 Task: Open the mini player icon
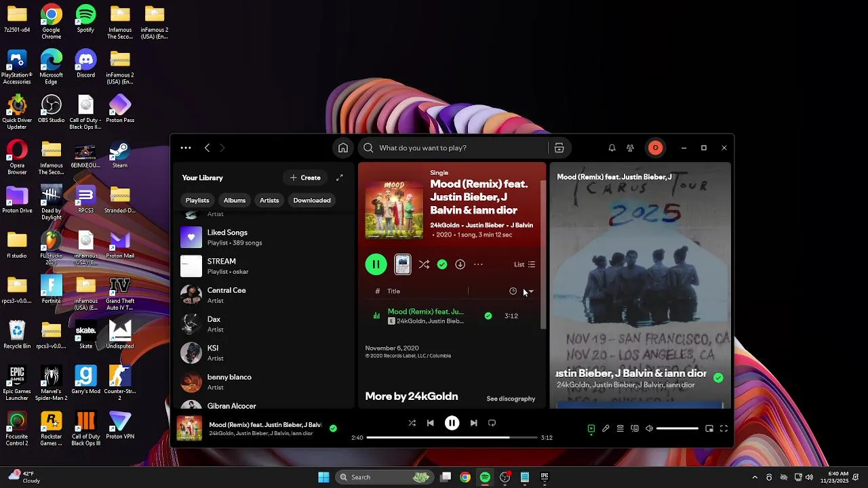pos(709,428)
